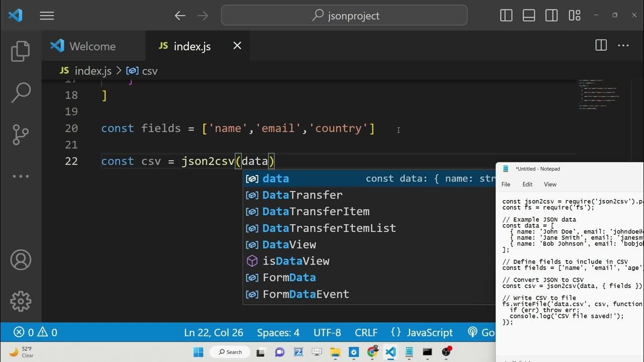Image resolution: width=644 pixels, height=362 pixels.
Task: Toggle the bottom Panel layout button
Action: pos(529,16)
